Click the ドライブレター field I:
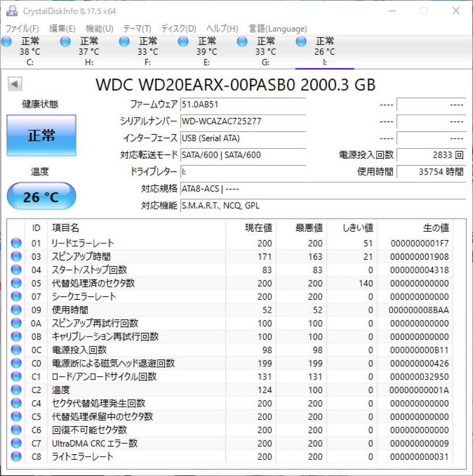 pyautogui.click(x=243, y=172)
